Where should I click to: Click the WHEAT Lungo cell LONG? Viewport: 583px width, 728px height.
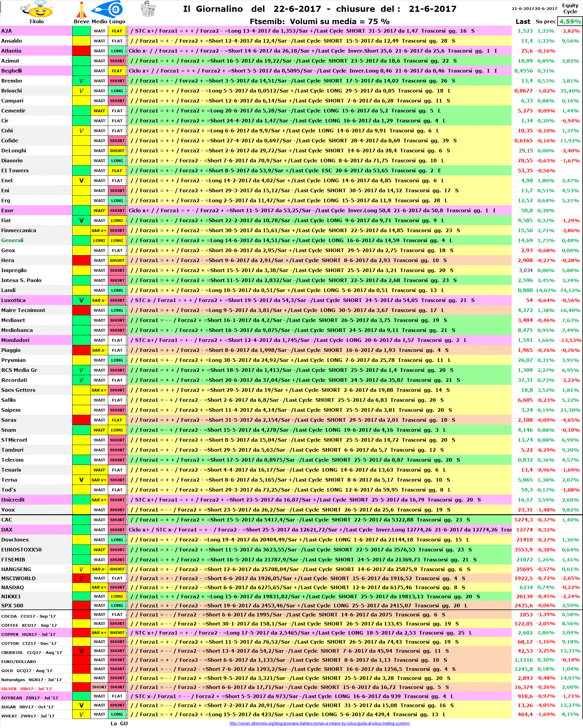pos(117,714)
